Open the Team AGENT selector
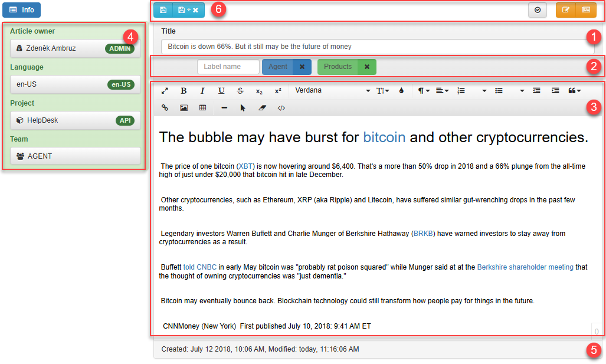Image resolution: width=606 pixels, height=364 pixels. [76, 156]
